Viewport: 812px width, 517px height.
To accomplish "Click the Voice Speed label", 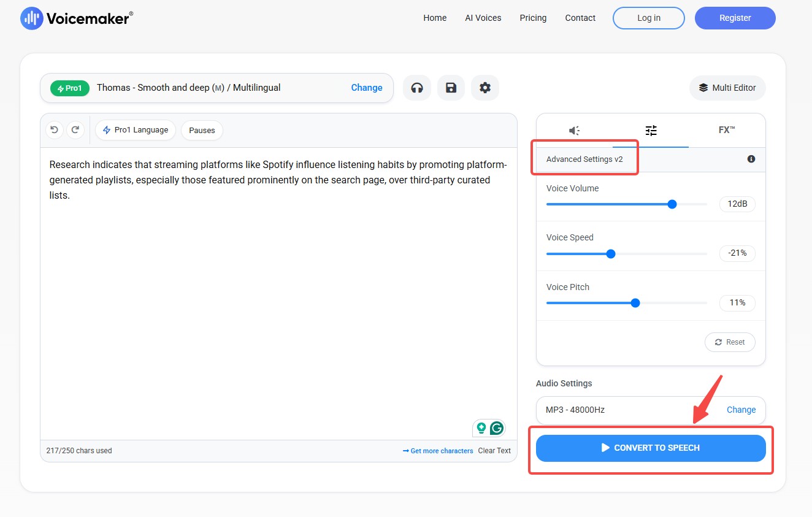I will [x=570, y=237].
